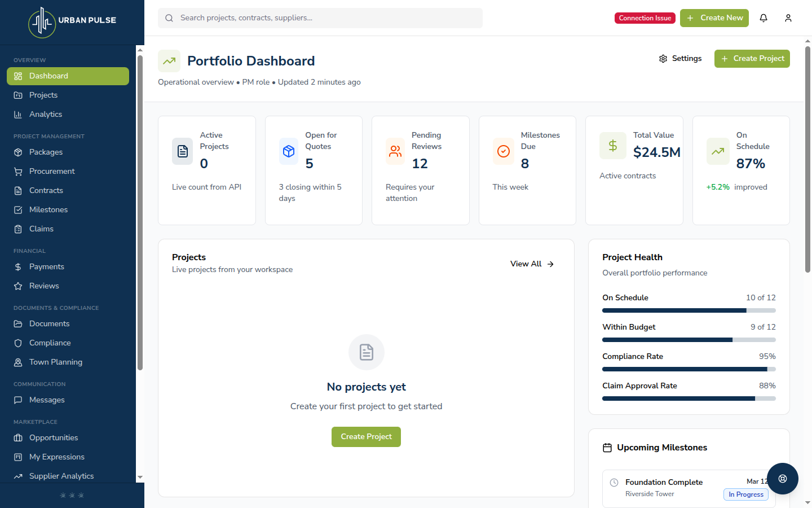Click the header Create Project button
Screen dimensions: 812x508
[752, 59]
